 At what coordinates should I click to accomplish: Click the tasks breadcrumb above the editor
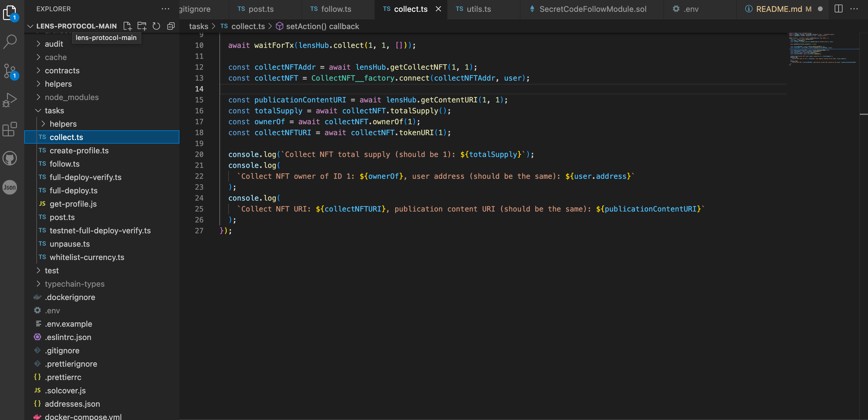[x=198, y=26]
